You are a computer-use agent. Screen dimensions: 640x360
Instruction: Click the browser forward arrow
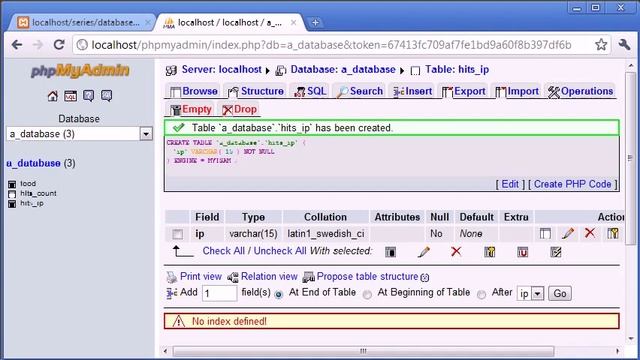tap(38, 44)
